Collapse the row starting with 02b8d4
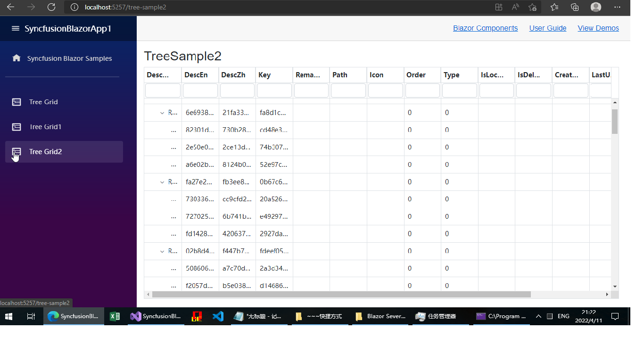Screen dimensions: 644x362 tap(162, 251)
